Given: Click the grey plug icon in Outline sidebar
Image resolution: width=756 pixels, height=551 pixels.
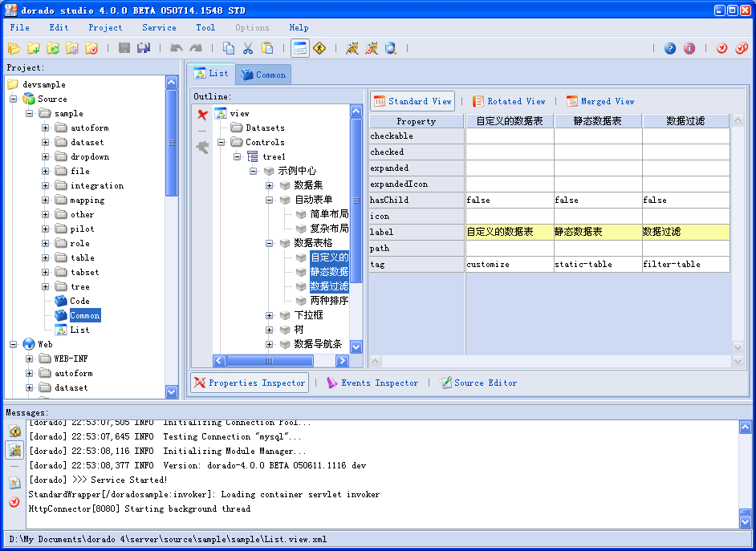Looking at the screenshot, I should click(202, 147).
